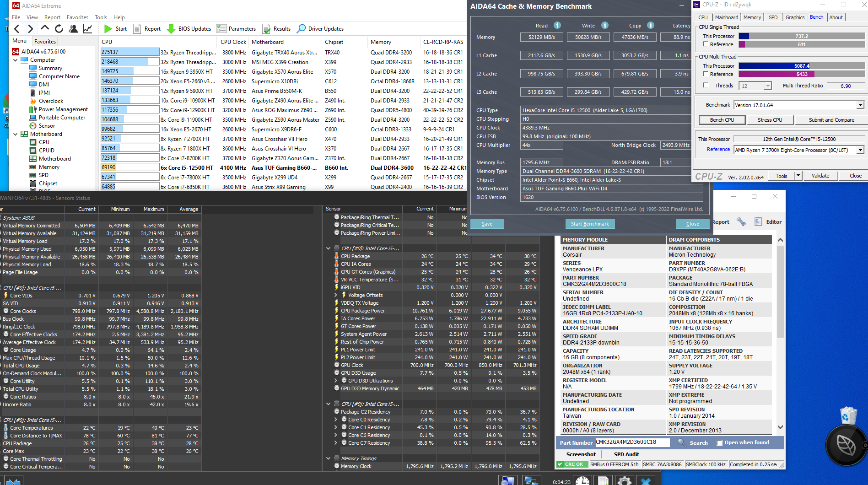Click the AIDA64 user icon
The width and height of the screenshot is (868, 485).
[x=73, y=29]
